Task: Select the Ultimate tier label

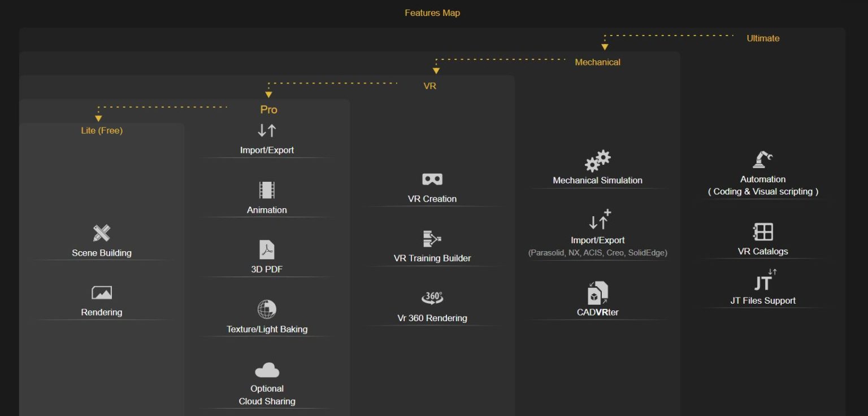Action: point(762,38)
